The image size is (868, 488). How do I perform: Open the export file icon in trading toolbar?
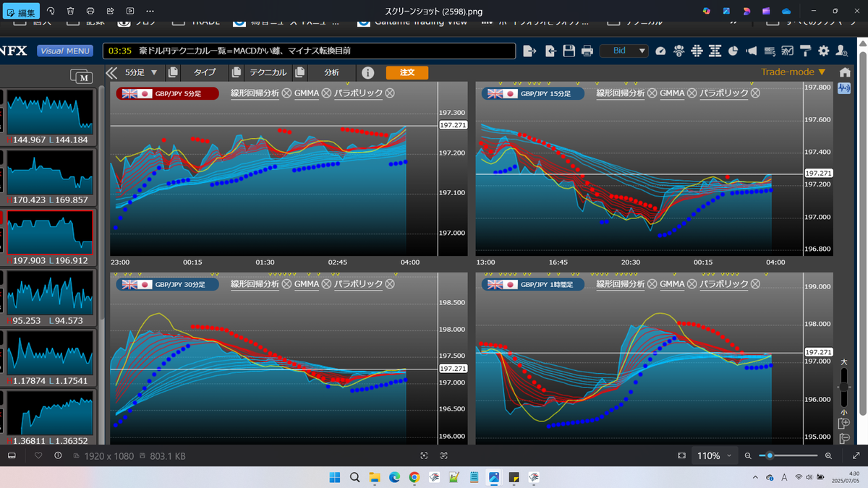click(x=529, y=51)
